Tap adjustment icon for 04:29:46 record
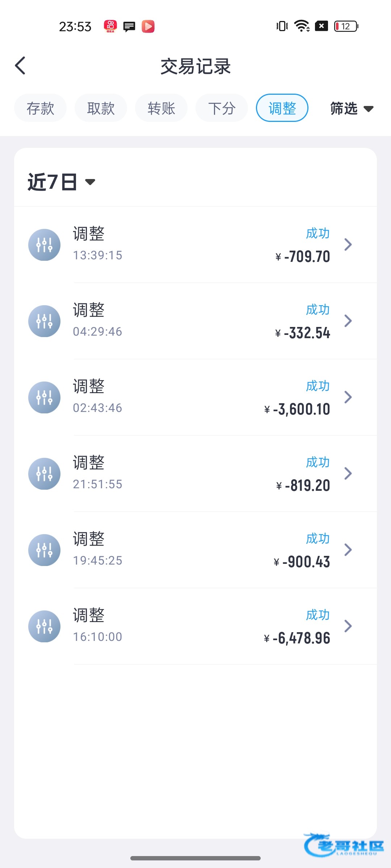Viewport: 391px width, 868px height. click(44, 321)
